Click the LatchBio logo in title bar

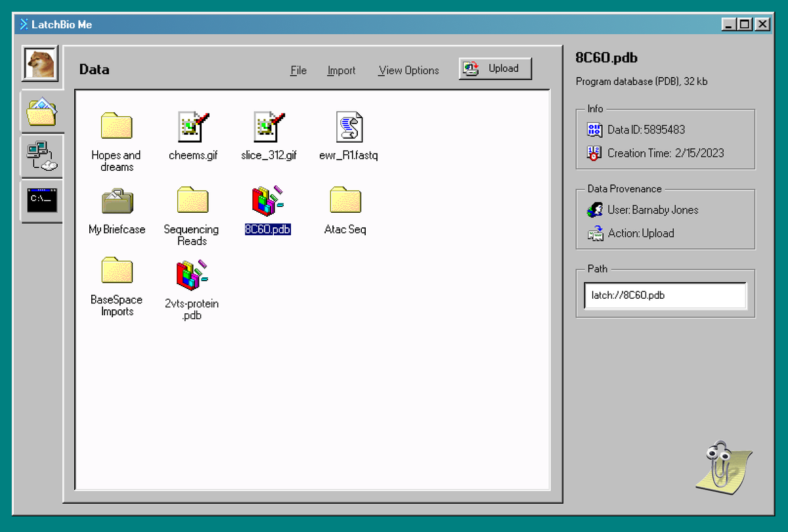[24, 24]
